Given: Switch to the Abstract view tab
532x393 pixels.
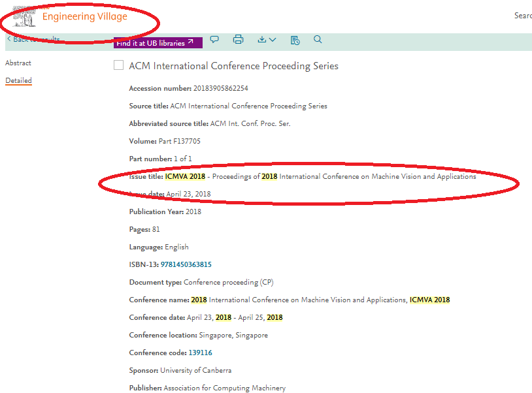Looking at the screenshot, I should 18,63.
